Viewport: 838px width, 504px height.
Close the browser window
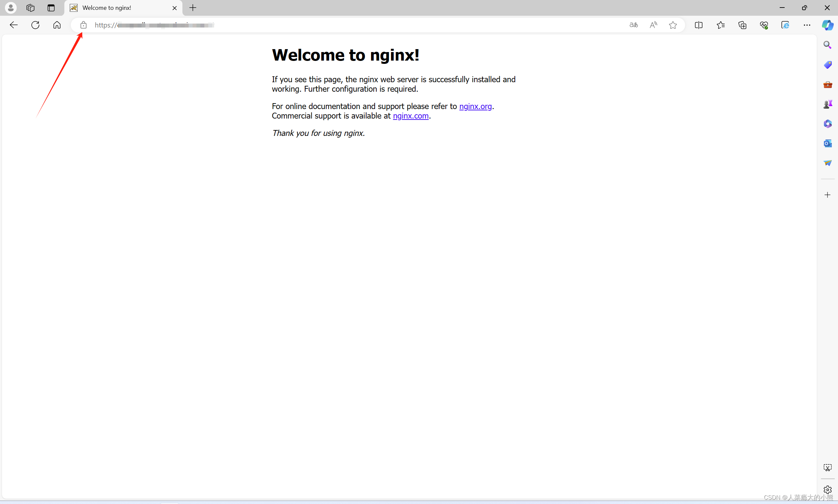[827, 8]
